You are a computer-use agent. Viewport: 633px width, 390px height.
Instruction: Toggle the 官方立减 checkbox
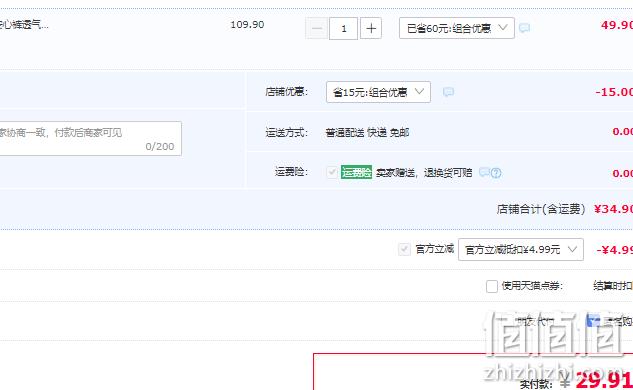click(404, 249)
